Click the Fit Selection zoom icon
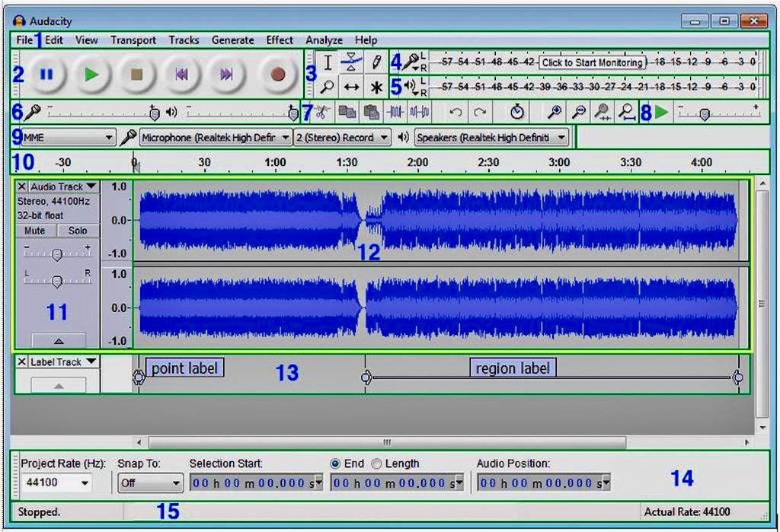The image size is (780, 532). click(603, 112)
